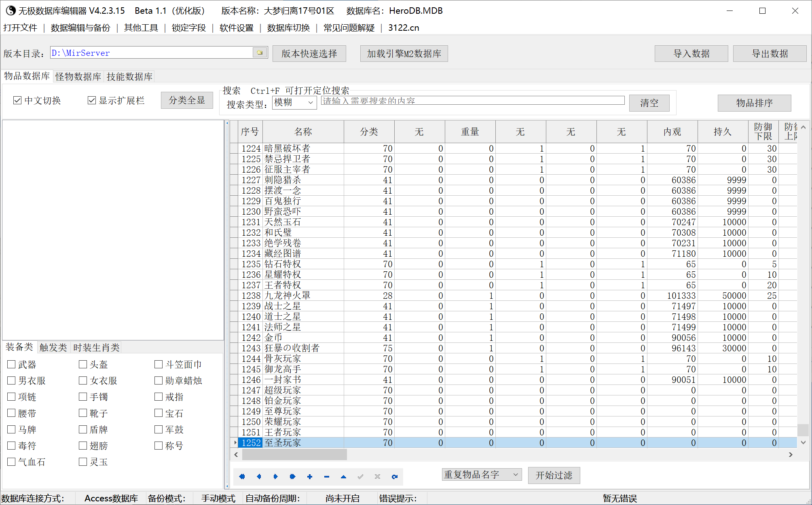Screen dimensions: 812x505
Task: Check the 头盔 category checkbox
Action: 83,364
